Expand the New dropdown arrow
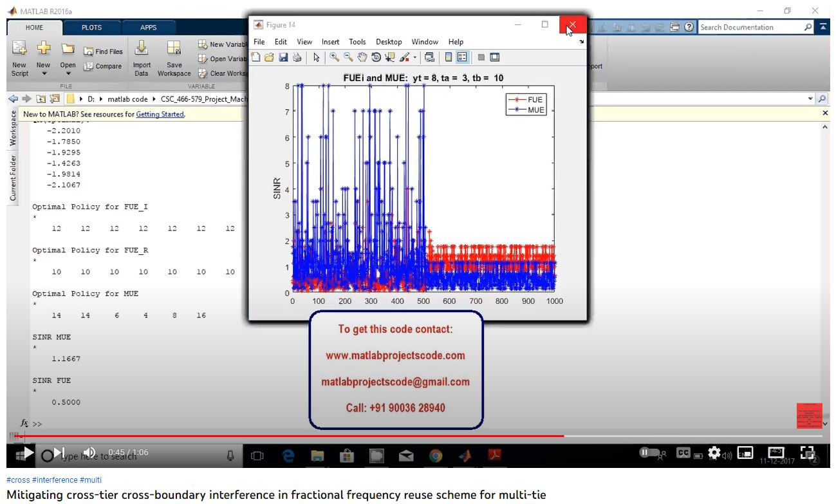The height and width of the screenshot is (504, 836). pos(44,73)
